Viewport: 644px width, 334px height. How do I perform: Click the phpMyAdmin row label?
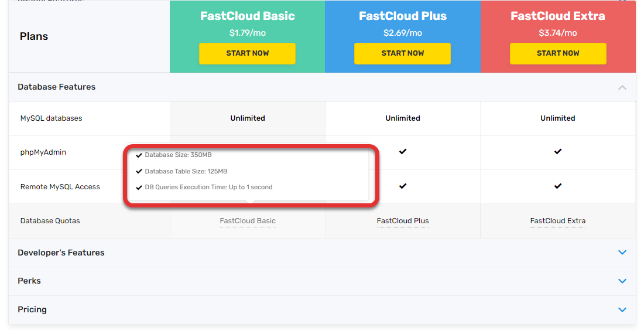tap(43, 152)
